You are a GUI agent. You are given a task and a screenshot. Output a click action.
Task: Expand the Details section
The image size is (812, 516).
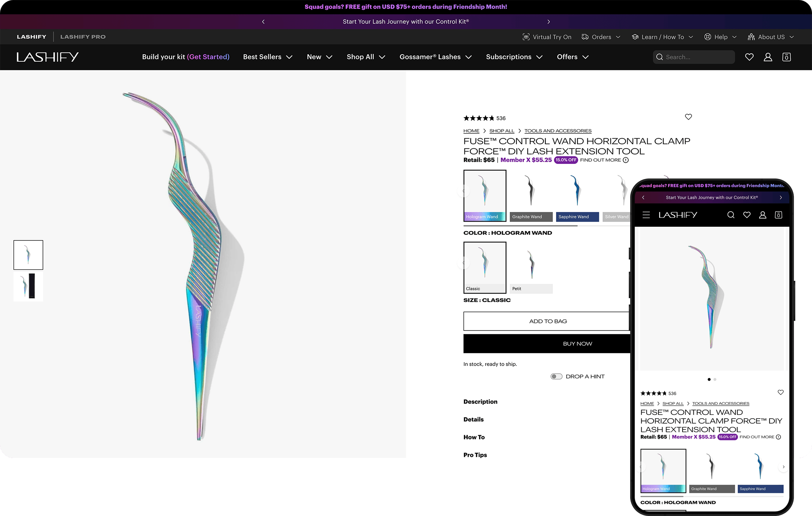[x=473, y=420]
